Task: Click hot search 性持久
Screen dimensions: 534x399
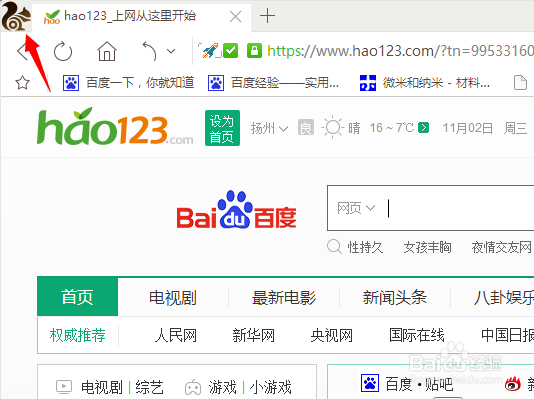Action: tap(365, 248)
